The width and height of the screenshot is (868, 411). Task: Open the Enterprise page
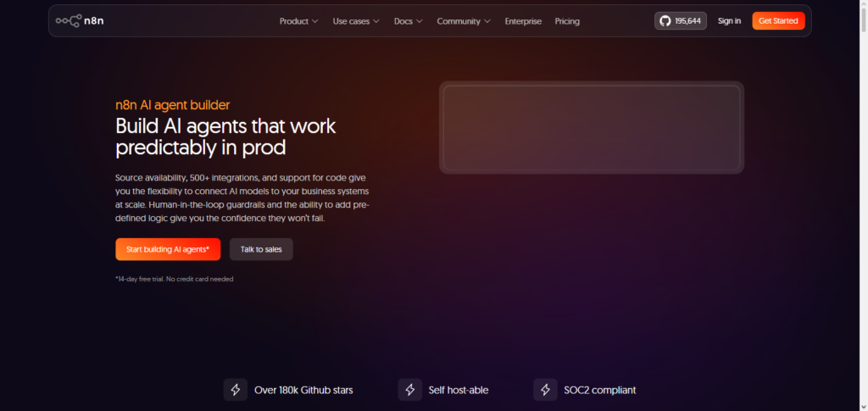[523, 21]
